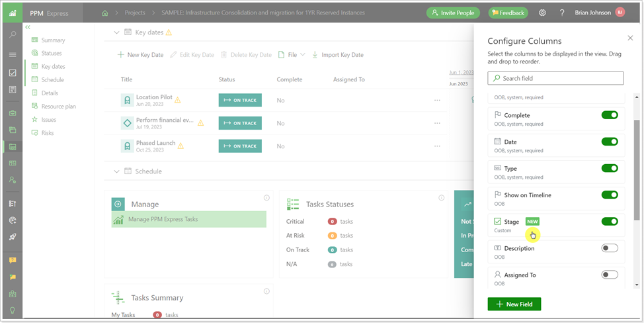The height and width of the screenshot is (323, 644).
Task: Open more options for Perform financial ev... row
Action: [438, 123]
